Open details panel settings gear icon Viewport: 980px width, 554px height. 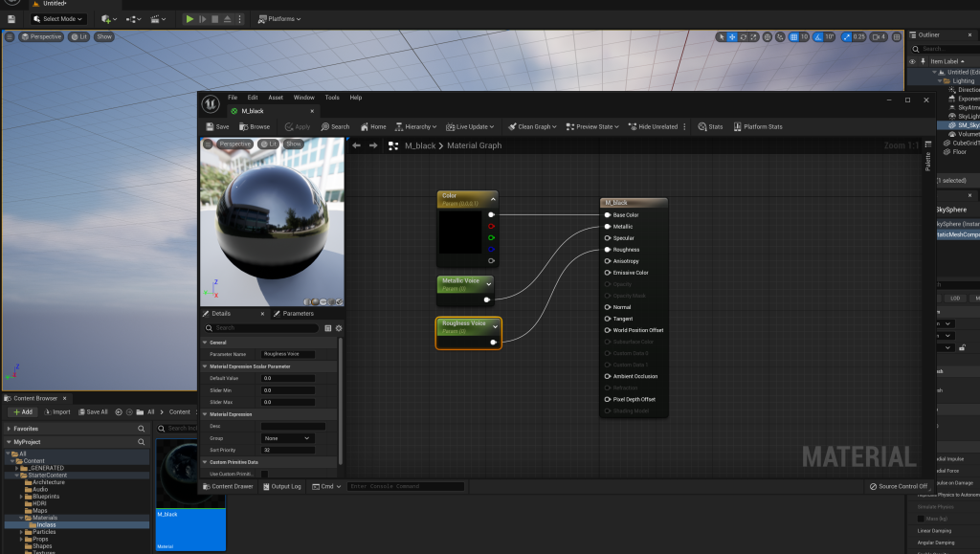coord(339,328)
